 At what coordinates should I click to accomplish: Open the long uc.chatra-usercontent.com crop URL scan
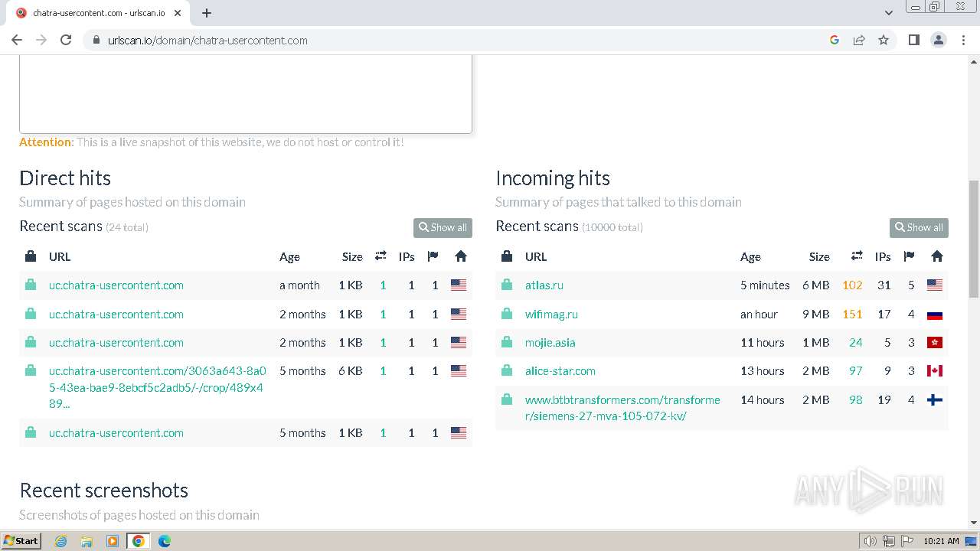pyautogui.click(x=158, y=387)
